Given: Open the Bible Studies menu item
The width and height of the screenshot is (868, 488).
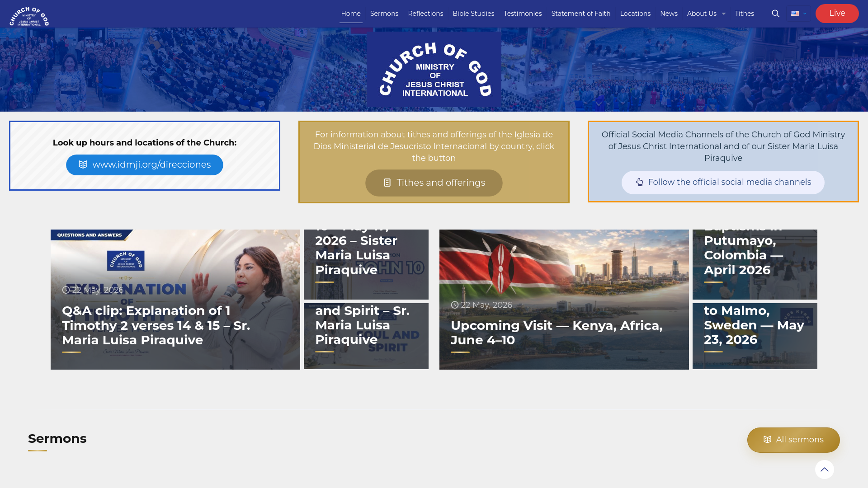Looking at the screenshot, I should click(x=473, y=14).
